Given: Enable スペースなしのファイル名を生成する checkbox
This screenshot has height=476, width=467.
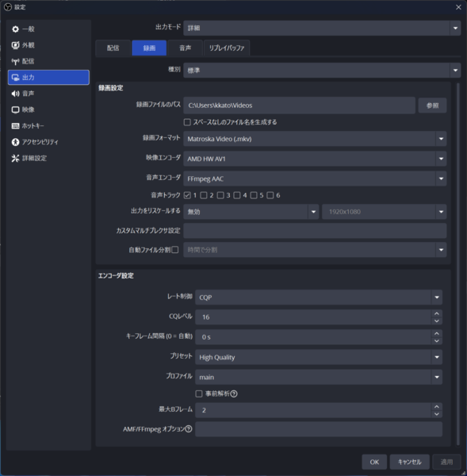Looking at the screenshot, I should click(187, 122).
